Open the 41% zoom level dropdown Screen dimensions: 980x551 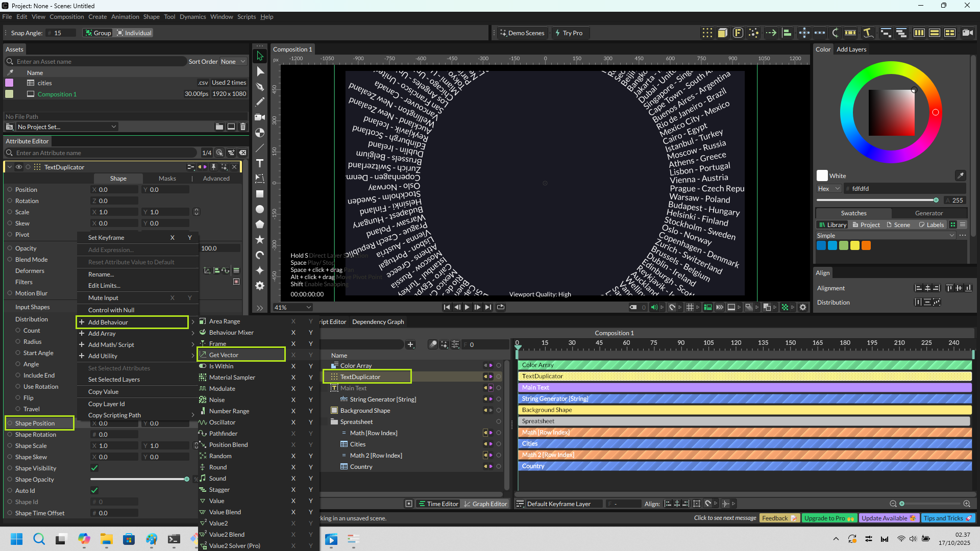(293, 307)
